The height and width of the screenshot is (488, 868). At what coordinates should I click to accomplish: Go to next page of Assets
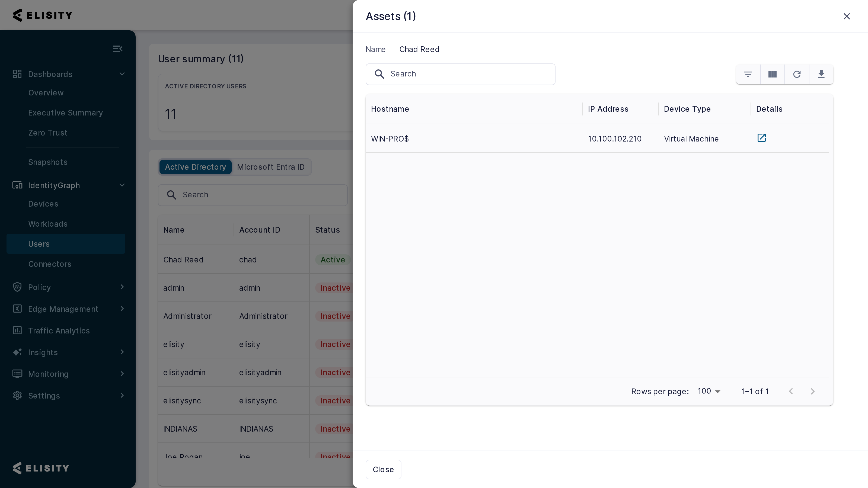pyautogui.click(x=812, y=391)
